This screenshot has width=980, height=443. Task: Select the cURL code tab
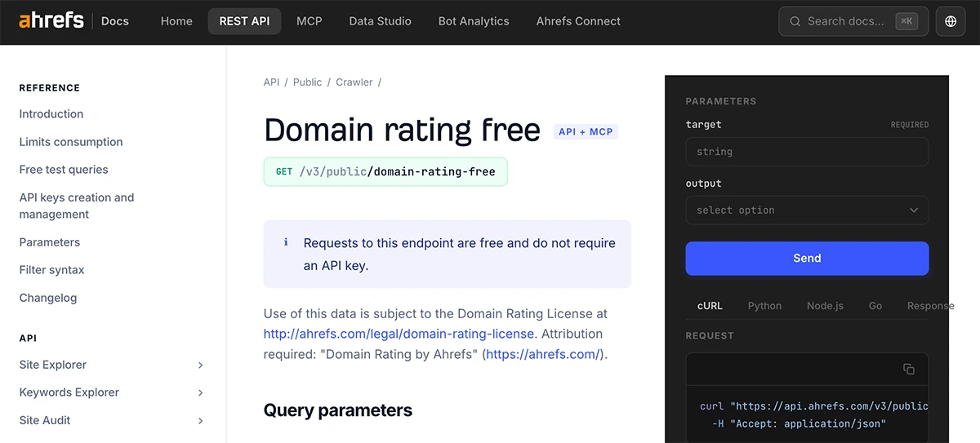pyautogui.click(x=710, y=306)
